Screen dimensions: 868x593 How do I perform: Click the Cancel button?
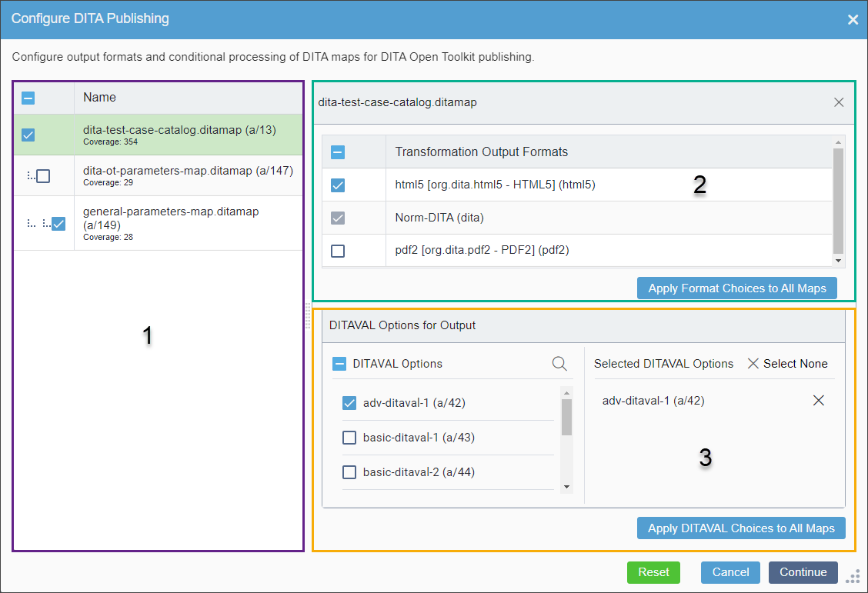(x=731, y=572)
